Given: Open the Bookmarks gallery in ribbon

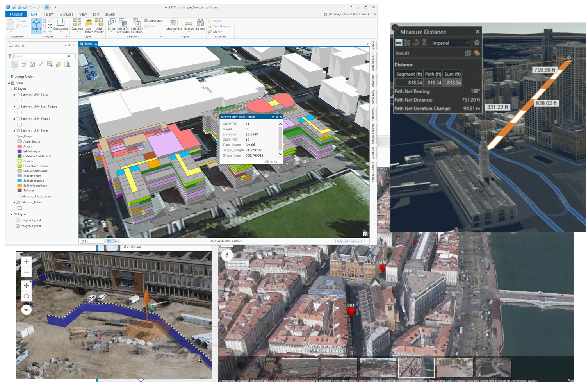Looking at the screenshot, I should 61,25.
